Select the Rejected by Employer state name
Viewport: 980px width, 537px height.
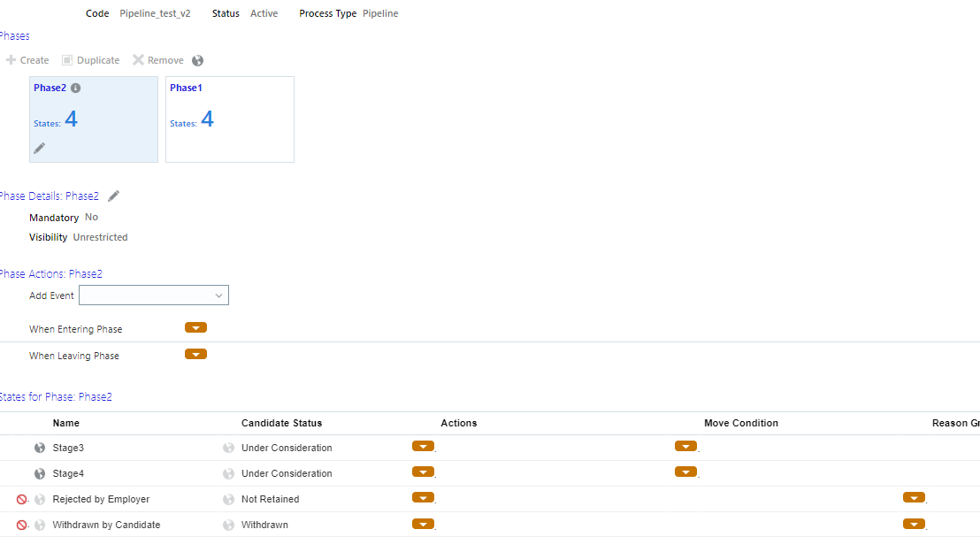tap(101, 499)
